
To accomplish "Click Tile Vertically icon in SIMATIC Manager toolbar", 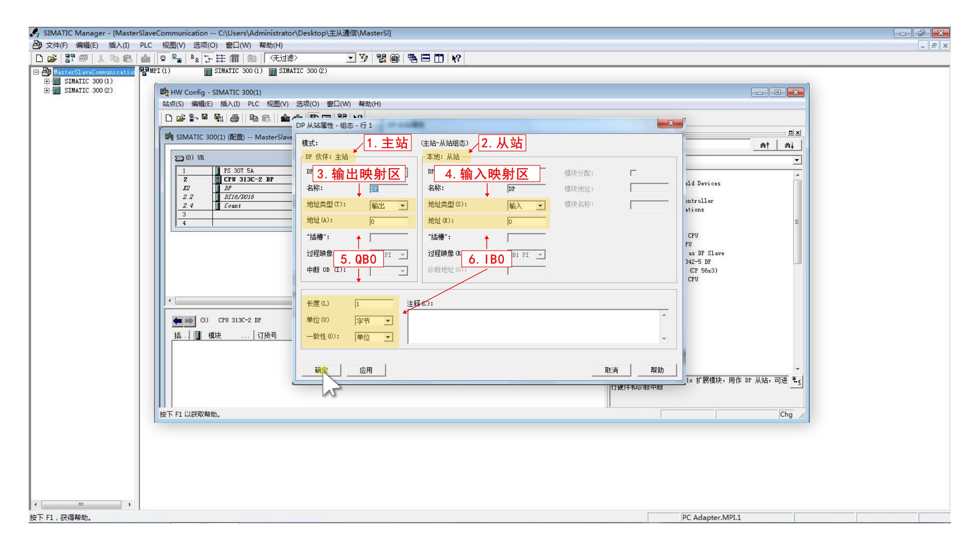I will coord(439,59).
